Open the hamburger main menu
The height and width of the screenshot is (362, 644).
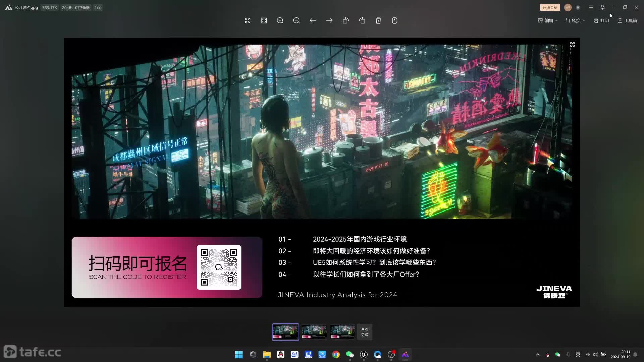(x=591, y=7)
